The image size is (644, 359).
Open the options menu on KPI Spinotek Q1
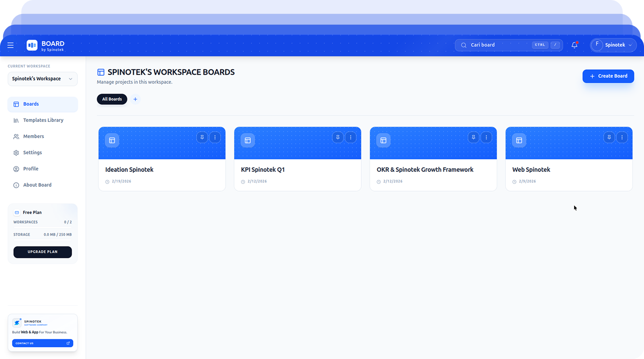pyautogui.click(x=351, y=137)
